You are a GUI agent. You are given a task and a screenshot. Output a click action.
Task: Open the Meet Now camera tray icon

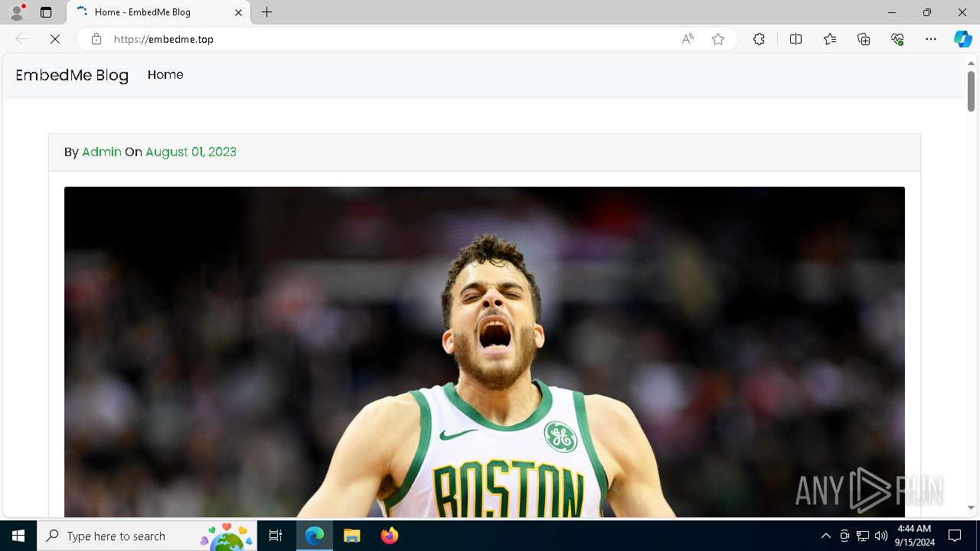844,536
